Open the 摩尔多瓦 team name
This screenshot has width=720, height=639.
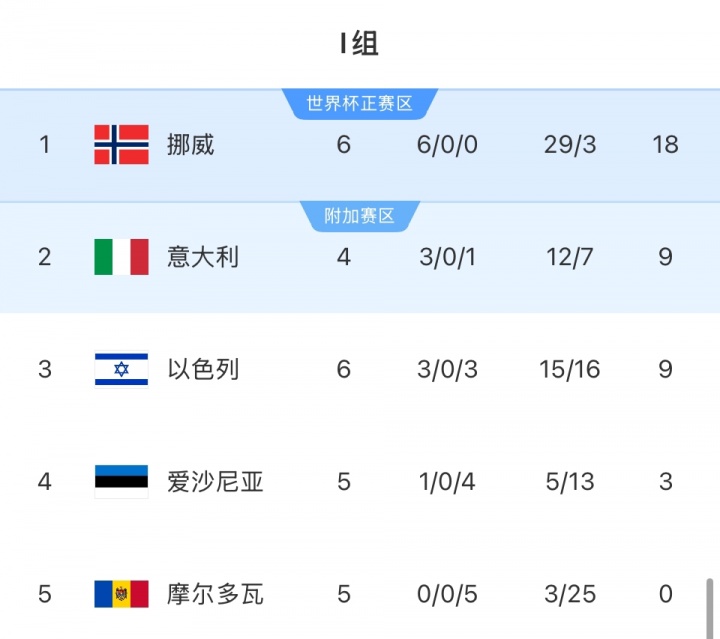pos(215,594)
